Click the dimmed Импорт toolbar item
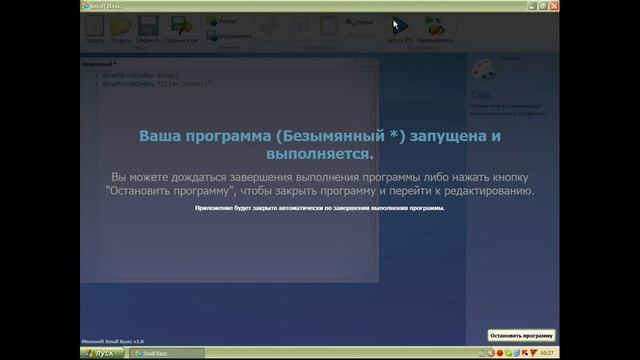 [222, 21]
